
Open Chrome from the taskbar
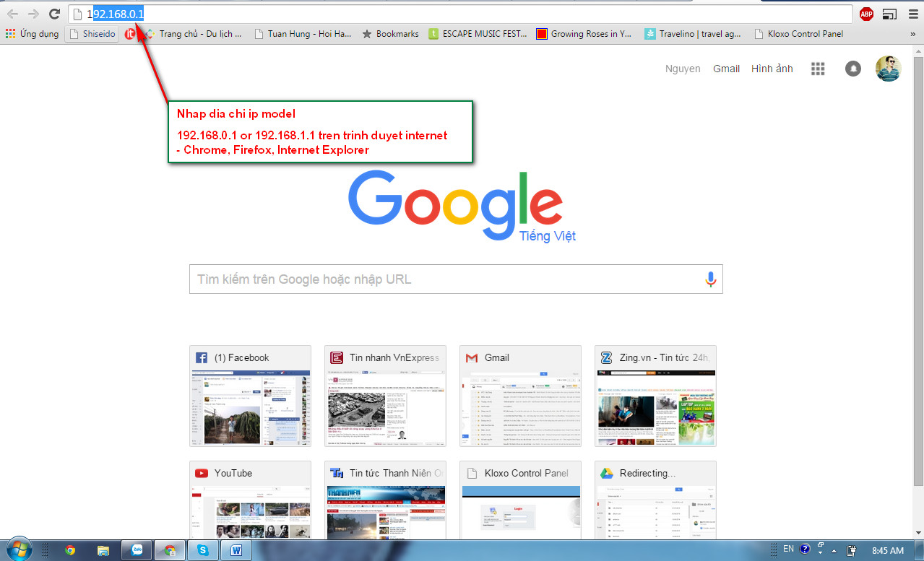tap(69, 550)
